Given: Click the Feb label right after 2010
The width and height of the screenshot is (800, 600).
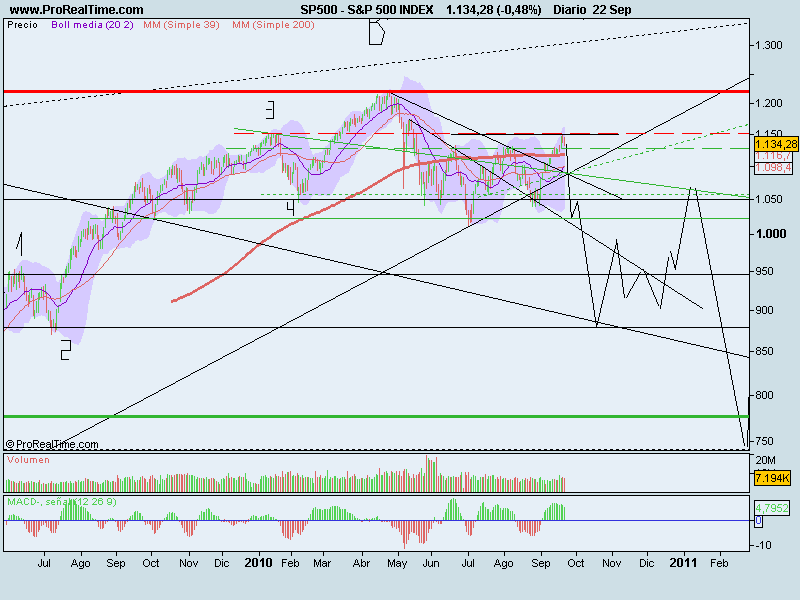Looking at the screenshot, I should (x=290, y=563).
